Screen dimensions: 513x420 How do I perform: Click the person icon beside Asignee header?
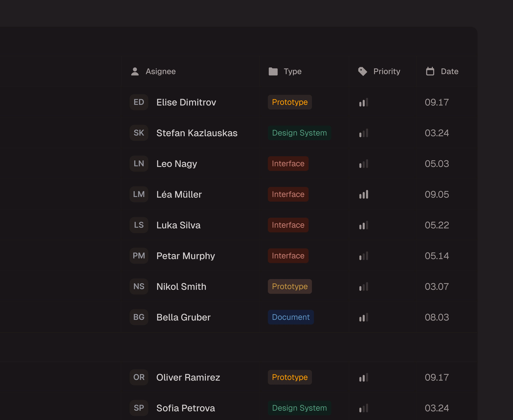point(135,71)
